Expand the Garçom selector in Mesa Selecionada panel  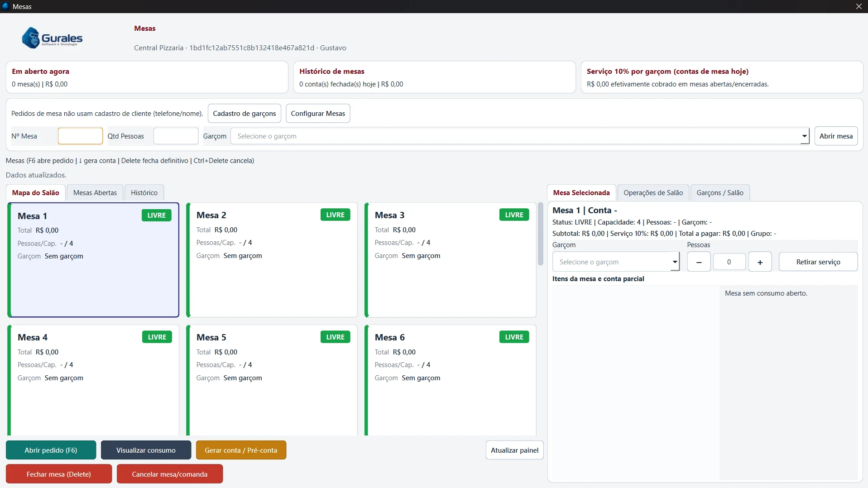tap(616, 262)
